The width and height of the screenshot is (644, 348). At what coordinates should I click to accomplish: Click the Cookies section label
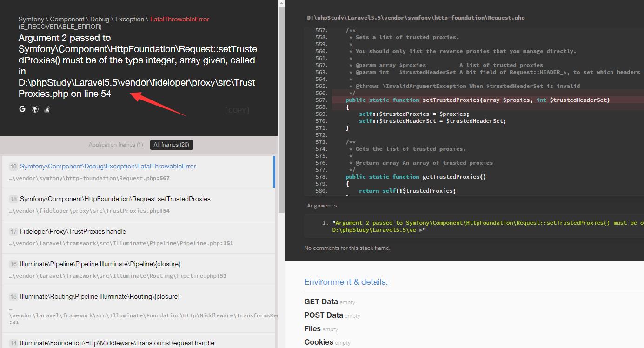[x=319, y=342]
